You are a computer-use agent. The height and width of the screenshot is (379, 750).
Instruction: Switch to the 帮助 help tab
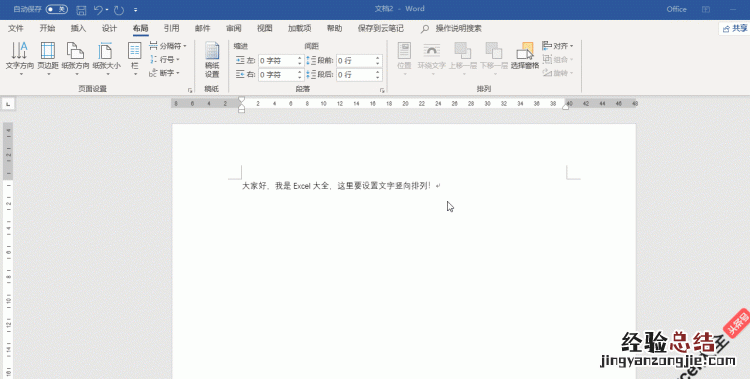tap(334, 28)
